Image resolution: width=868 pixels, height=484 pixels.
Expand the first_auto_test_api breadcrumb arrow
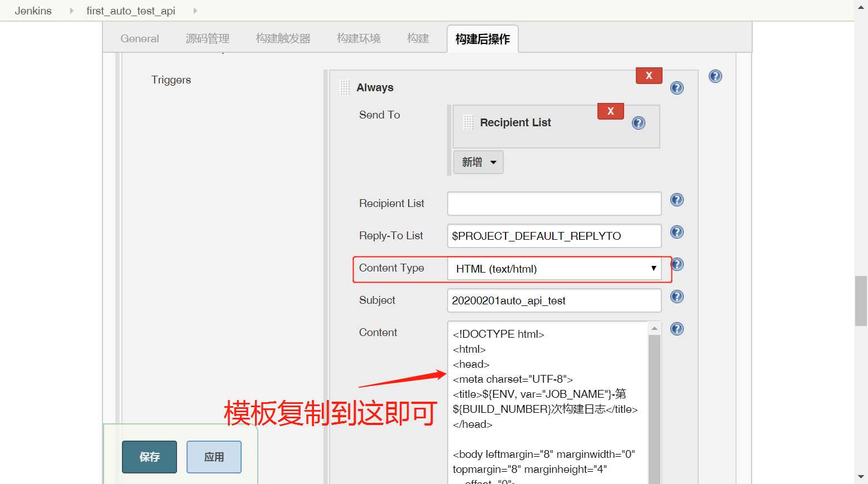[x=195, y=11]
